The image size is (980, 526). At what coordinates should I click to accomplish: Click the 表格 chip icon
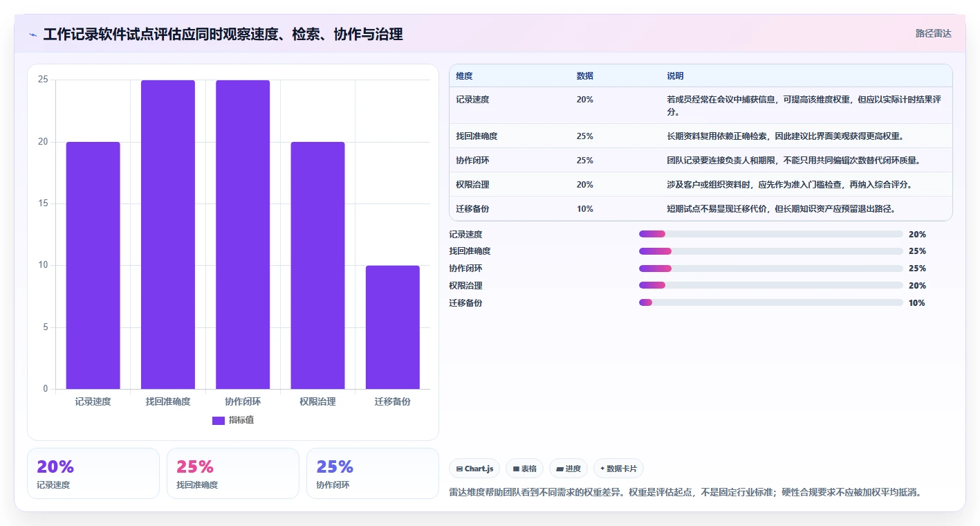[x=516, y=469]
